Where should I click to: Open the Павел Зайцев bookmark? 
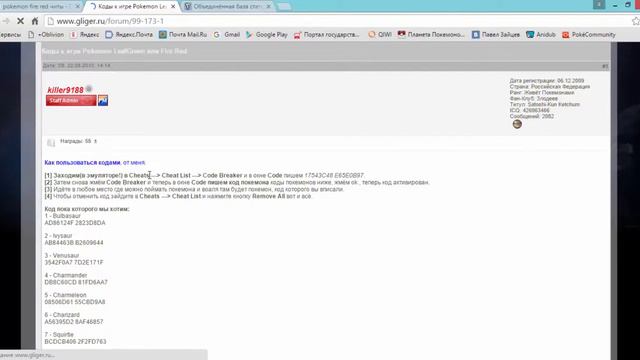coord(496,35)
